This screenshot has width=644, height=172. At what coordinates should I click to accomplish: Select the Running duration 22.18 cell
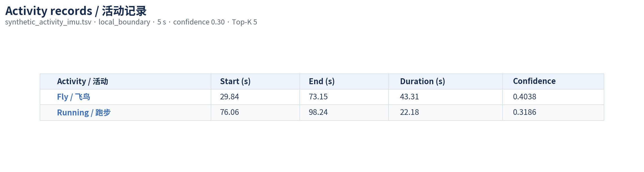[x=445, y=113]
